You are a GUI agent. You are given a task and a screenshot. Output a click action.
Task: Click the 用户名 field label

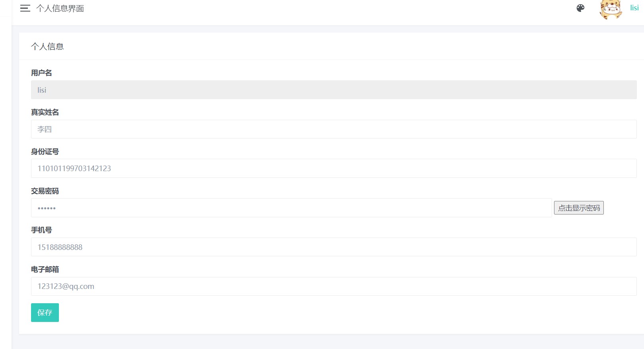point(41,73)
